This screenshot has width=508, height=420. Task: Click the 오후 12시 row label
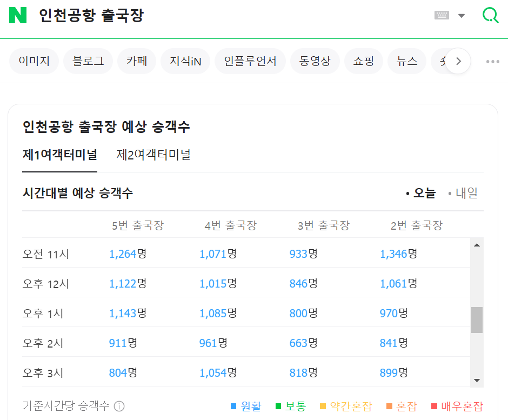point(46,284)
